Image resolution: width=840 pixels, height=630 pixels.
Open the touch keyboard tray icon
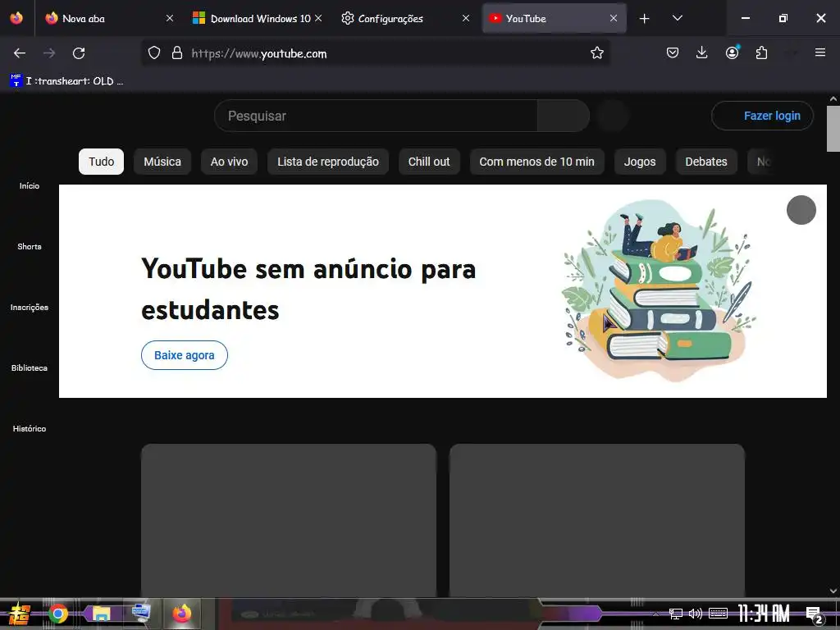pyautogui.click(x=718, y=614)
